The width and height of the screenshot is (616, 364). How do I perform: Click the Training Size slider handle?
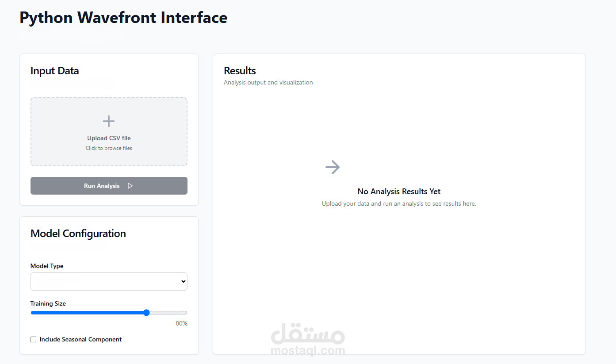point(146,313)
